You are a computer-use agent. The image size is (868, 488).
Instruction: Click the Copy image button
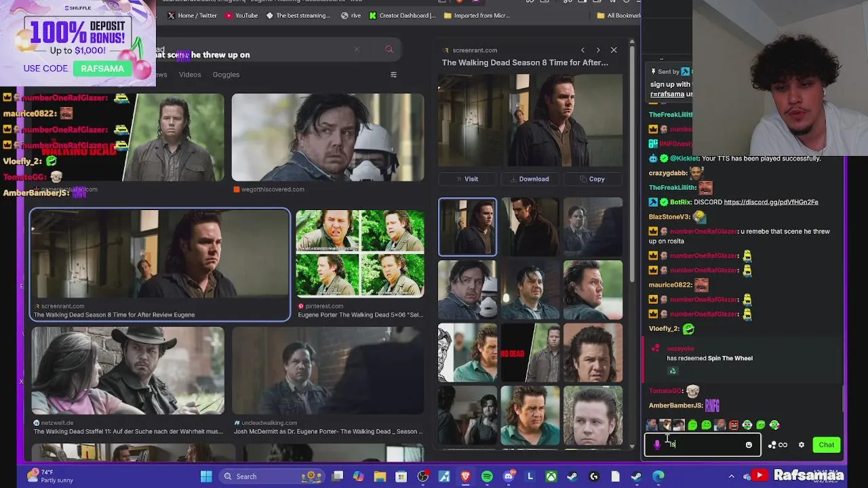point(593,179)
